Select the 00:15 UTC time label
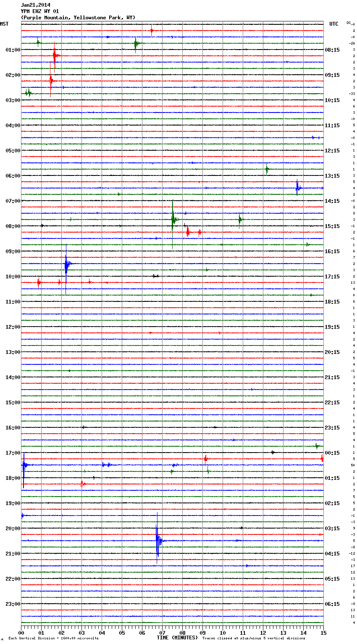Viewport: 357px width, 644px height. point(332,453)
